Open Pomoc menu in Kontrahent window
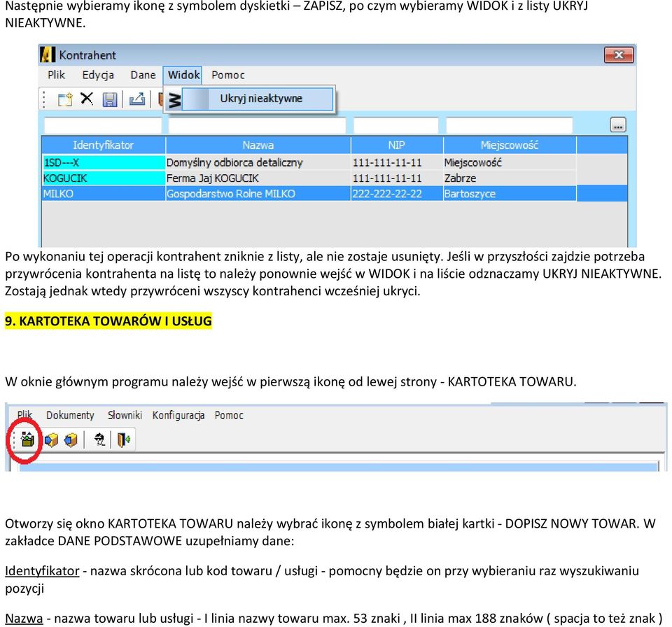This screenshot has width=672, height=627. [x=228, y=75]
